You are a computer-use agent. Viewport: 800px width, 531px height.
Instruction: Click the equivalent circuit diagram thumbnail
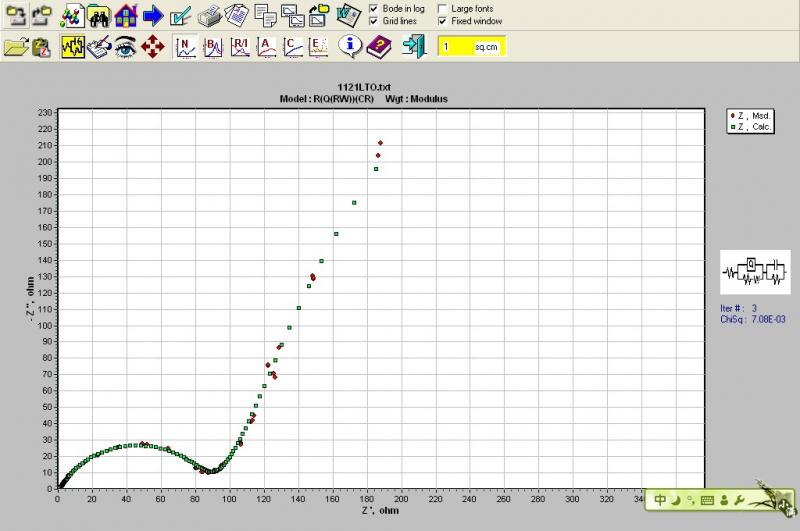point(755,272)
